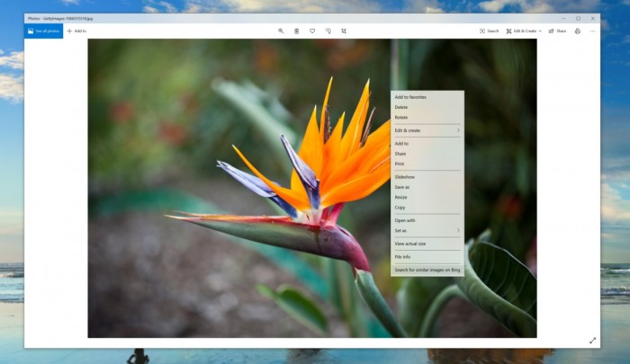
Task: Close the Photos window
Action: pyautogui.click(x=592, y=19)
